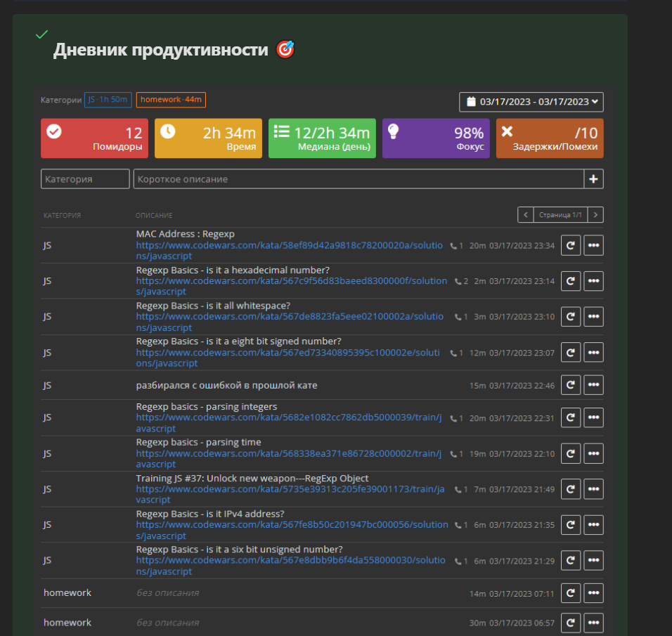Repeat the first homework entry at 07:11
The image size is (672, 636).
coord(571,593)
